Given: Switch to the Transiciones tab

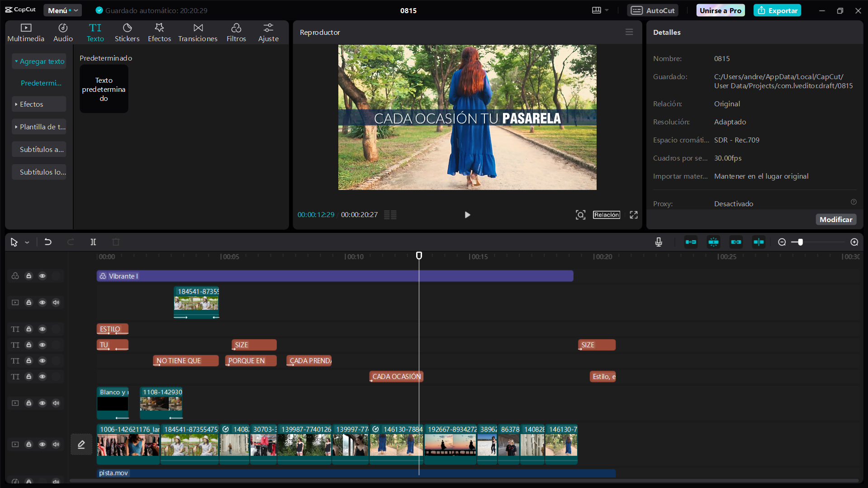Looking at the screenshot, I should click(x=198, y=33).
